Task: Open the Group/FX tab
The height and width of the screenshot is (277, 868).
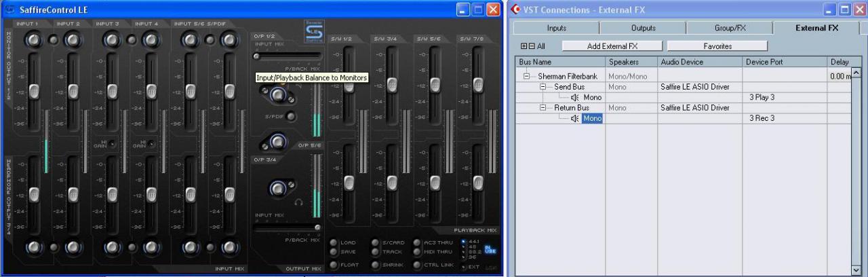Action: [x=729, y=28]
